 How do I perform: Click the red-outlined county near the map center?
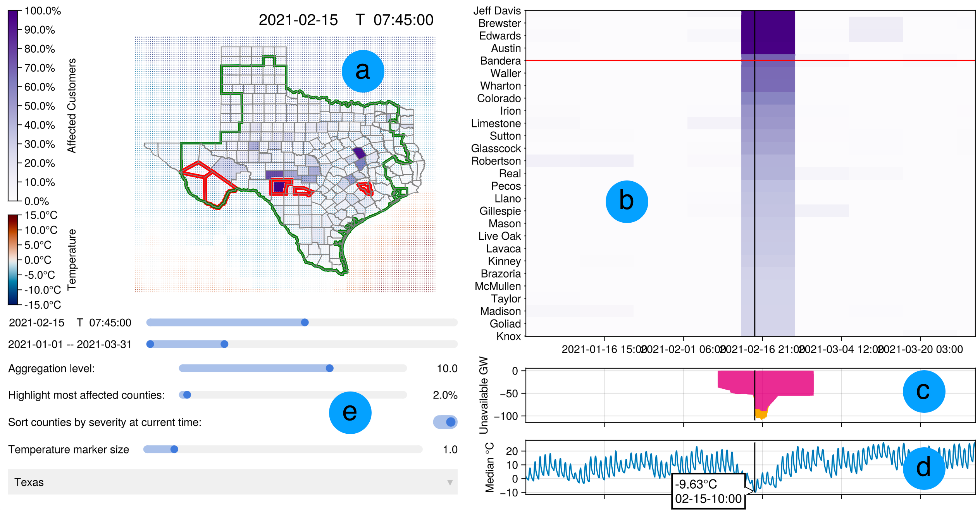(x=280, y=187)
